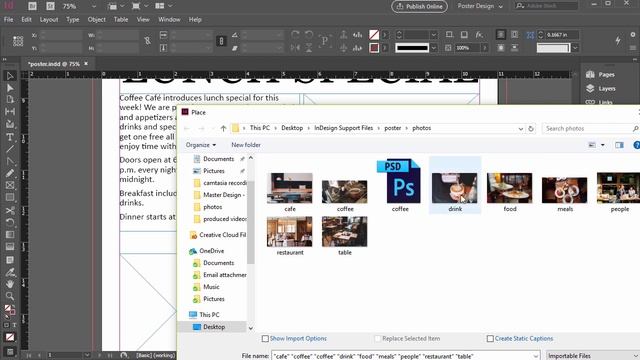Open the File name dropdown
The image size is (640, 360).
point(536,356)
